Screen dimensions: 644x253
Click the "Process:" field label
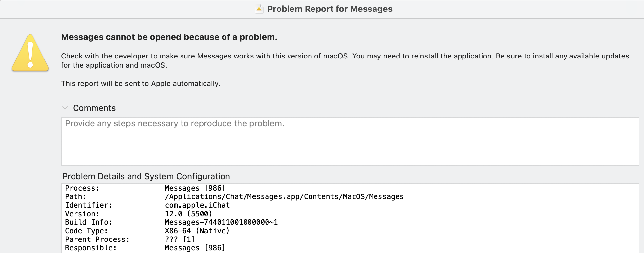click(x=82, y=188)
